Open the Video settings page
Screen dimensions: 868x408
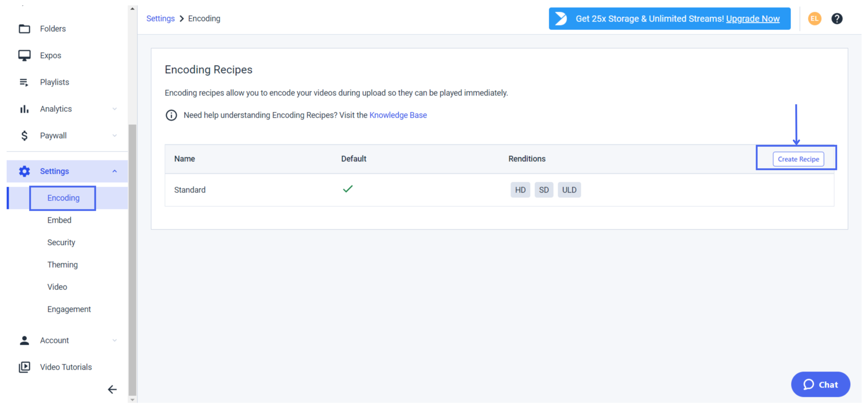57,287
